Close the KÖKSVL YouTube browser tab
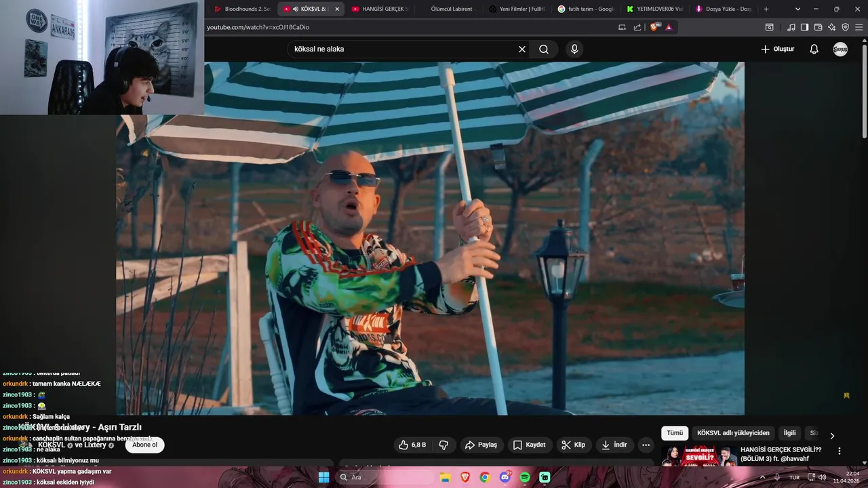The width and height of the screenshot is (868, 488). 337,9
